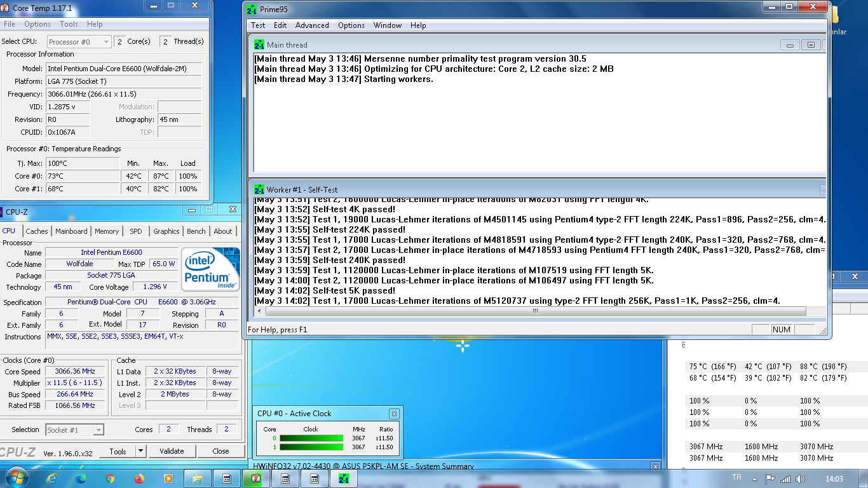This screenshot has width=868, height=488.
Task: Click the Worker #1 Self-Test window icon
Action: 259,189
